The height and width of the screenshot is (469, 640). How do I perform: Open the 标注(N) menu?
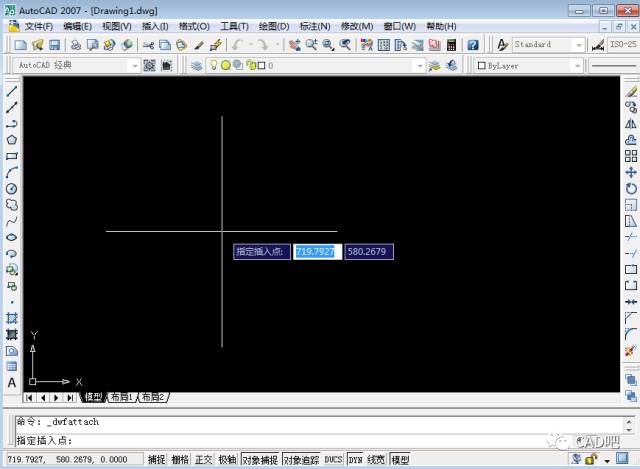pyautogui.click(x=316, y=26)
